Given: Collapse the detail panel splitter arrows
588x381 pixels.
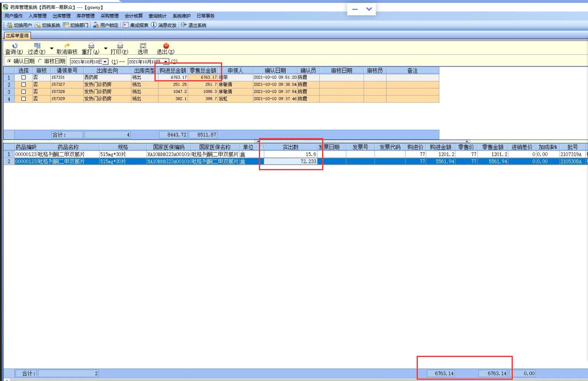Looking at the screenshot, I should tap(362, 141).
